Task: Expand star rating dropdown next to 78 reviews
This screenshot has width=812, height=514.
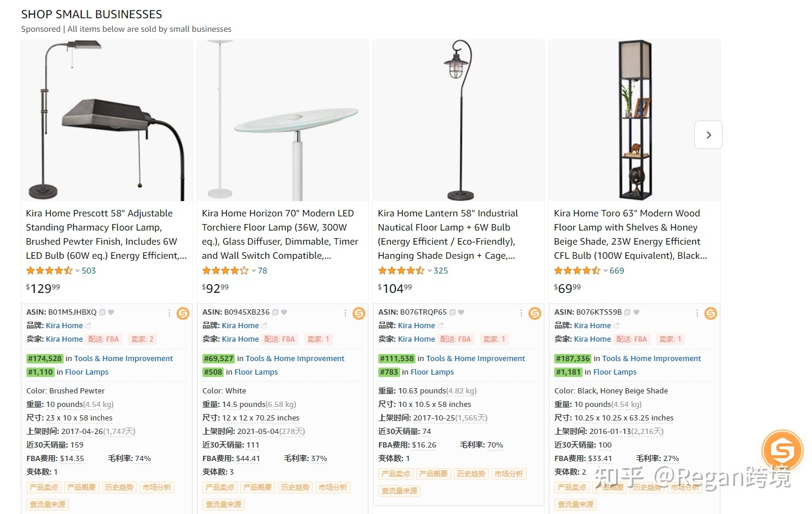Action: tap(254, 271)
